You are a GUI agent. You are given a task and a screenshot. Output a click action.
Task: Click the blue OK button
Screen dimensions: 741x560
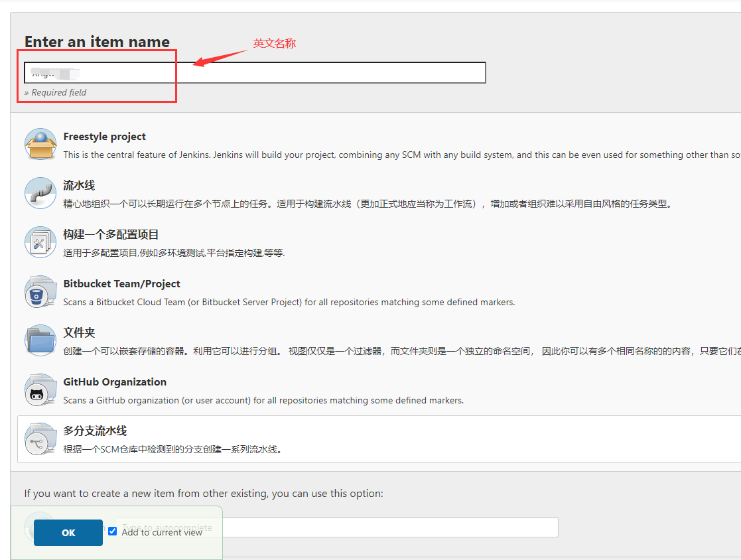tap(68, 533)
